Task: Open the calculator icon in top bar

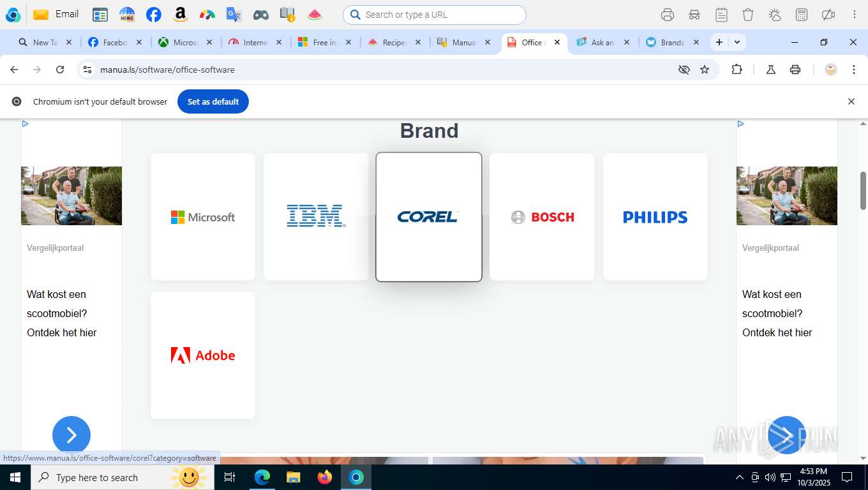Action: [x=802, y=15]
